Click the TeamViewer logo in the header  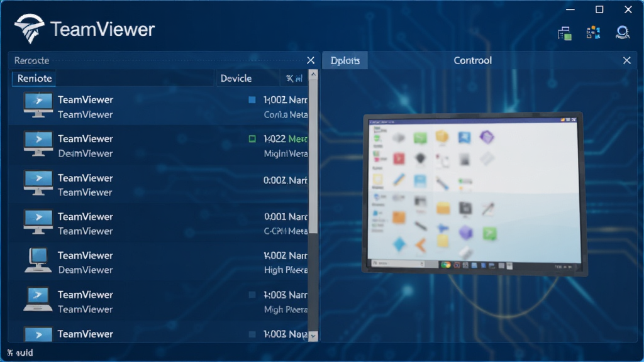tap(29, 28)
